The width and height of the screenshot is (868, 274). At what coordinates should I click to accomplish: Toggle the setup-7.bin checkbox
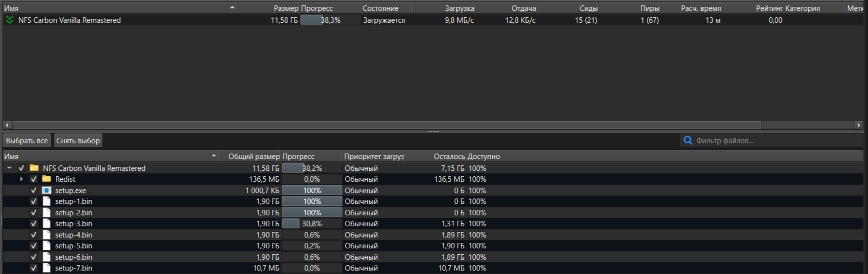tap(34, 268)
